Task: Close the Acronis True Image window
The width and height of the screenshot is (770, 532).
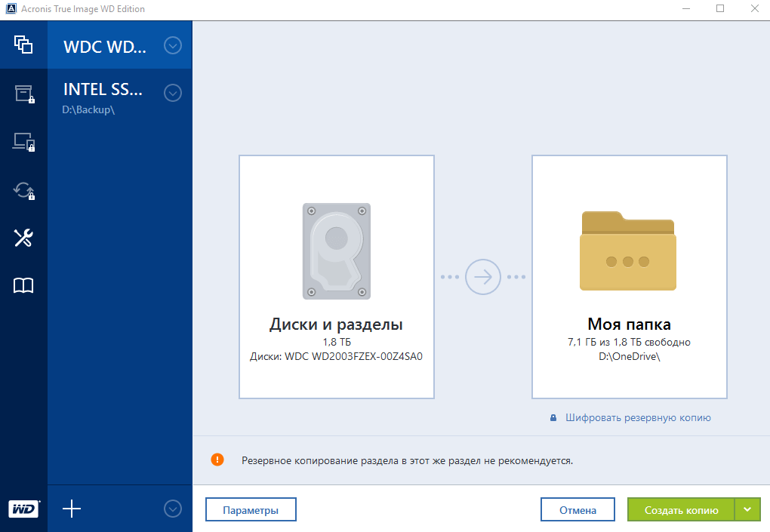Action: 754,8
